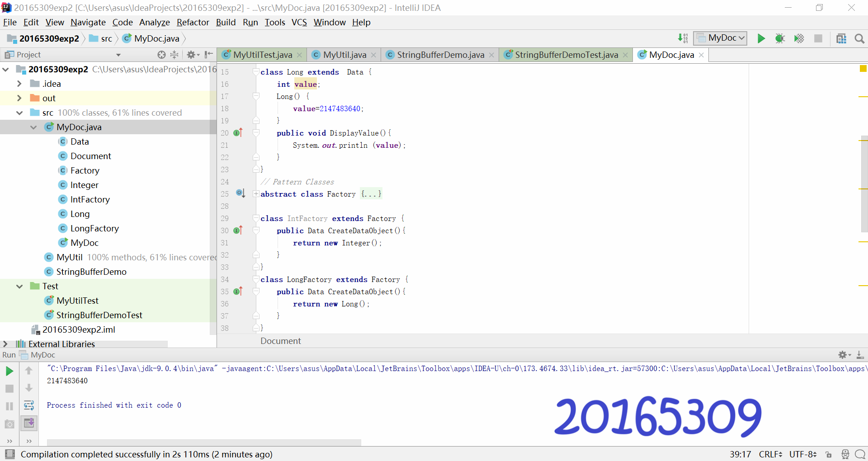Click override marker on line 30
Image resolution: width=868 pixels, height=461 pixels.
[x=238, y=230]
